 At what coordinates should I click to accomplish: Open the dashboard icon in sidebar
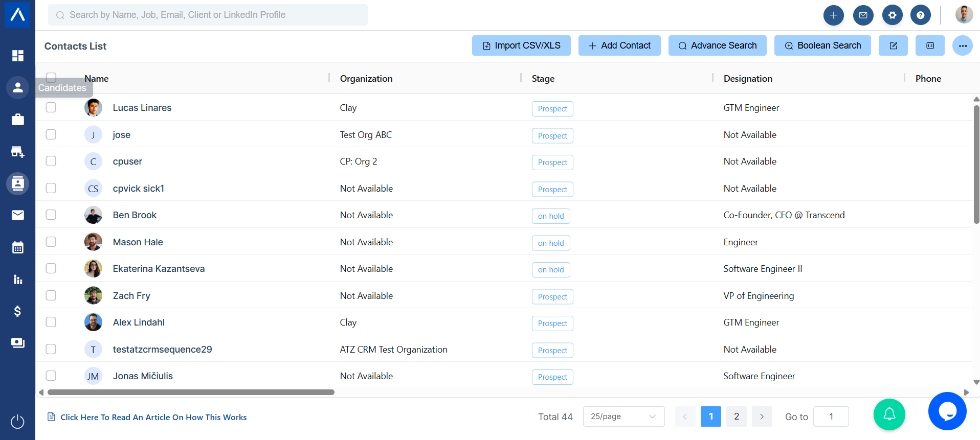(x=18, y=56)
